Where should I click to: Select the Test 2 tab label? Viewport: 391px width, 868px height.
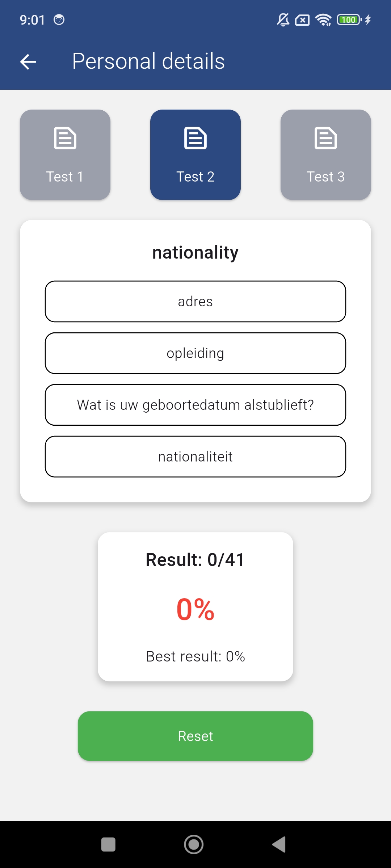pyautogui.click(x=195, y=177)
